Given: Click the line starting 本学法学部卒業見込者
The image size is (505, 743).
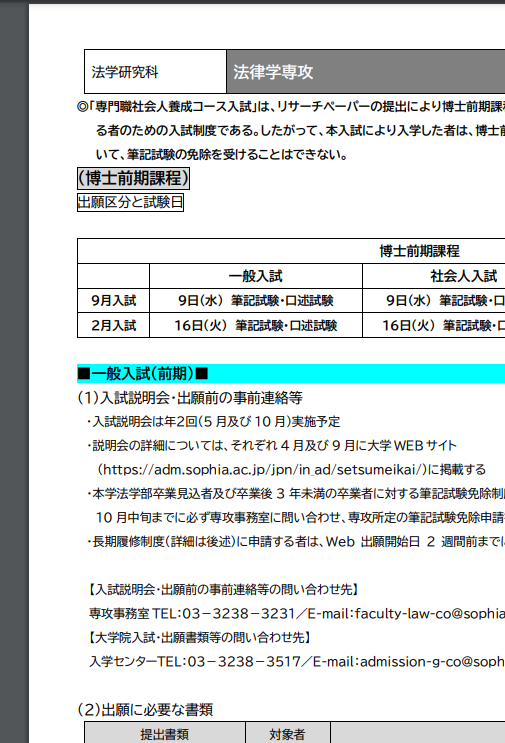Looking at the screenshot, I should [x=296, y=494].
